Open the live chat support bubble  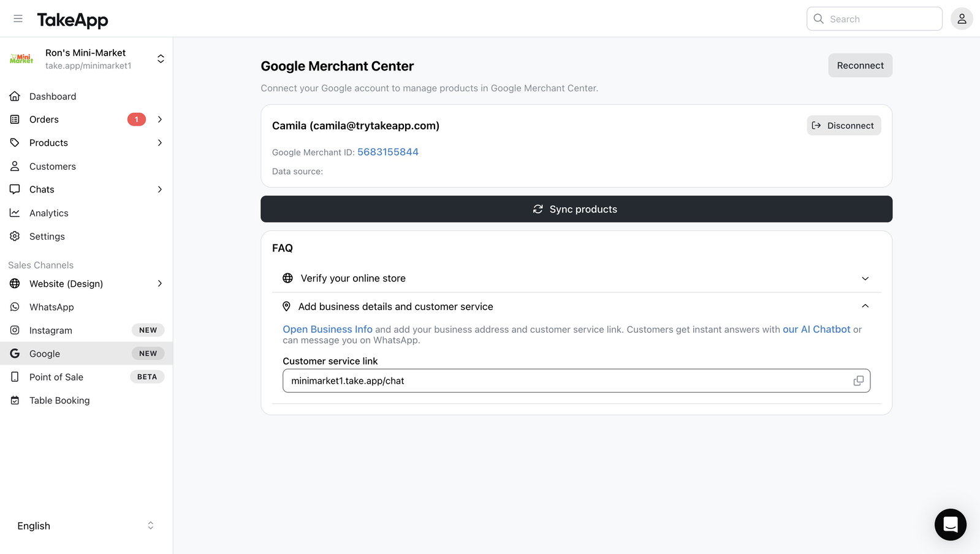pyautogui.click(x=950, y=525)
